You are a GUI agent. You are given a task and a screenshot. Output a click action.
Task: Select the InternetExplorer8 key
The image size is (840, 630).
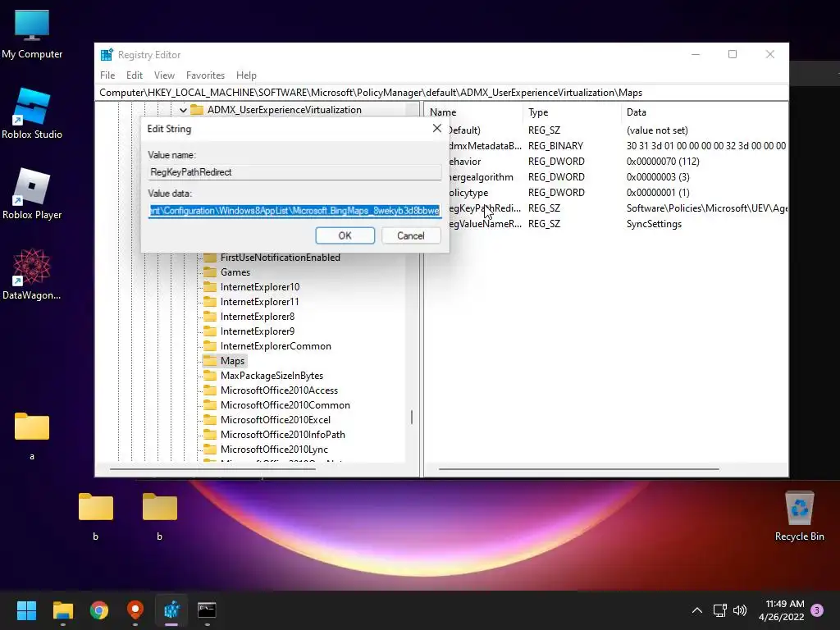coord(258,317)
